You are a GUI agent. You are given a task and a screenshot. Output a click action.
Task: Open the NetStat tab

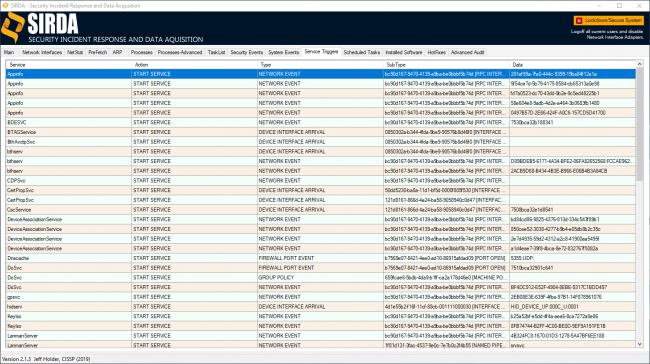[75, 52]
